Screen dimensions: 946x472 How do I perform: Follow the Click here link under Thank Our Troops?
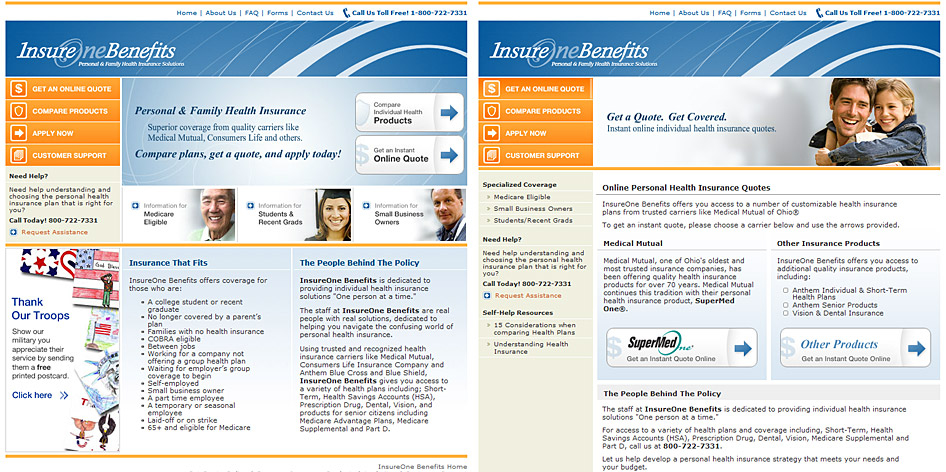click(32, 395)
